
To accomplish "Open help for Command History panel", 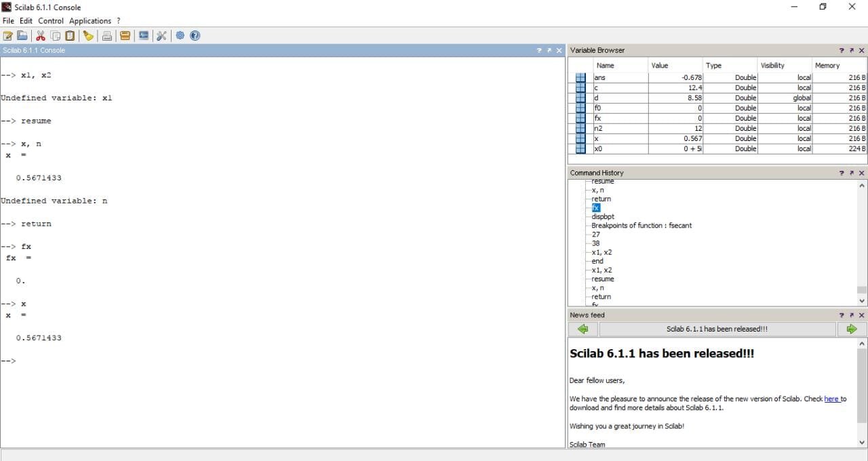I will (842, 173).
